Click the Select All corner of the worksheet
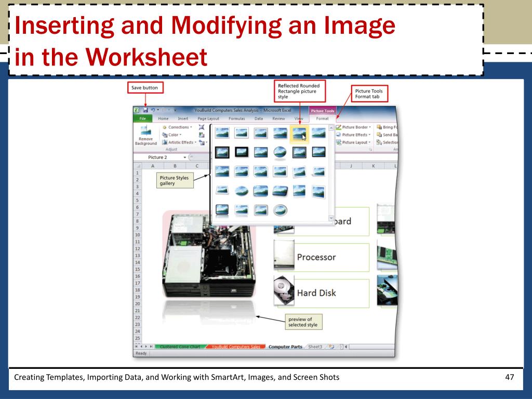The image size is (532, 399). pyautogui.click(x=138, y=166)
